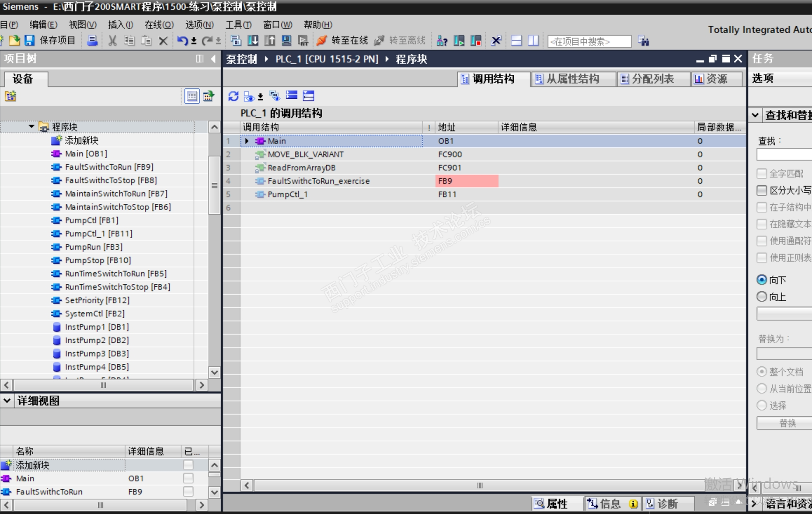812x514 pixels.
Task: Open the 信息 inspector tab
Action: (612, 504)
